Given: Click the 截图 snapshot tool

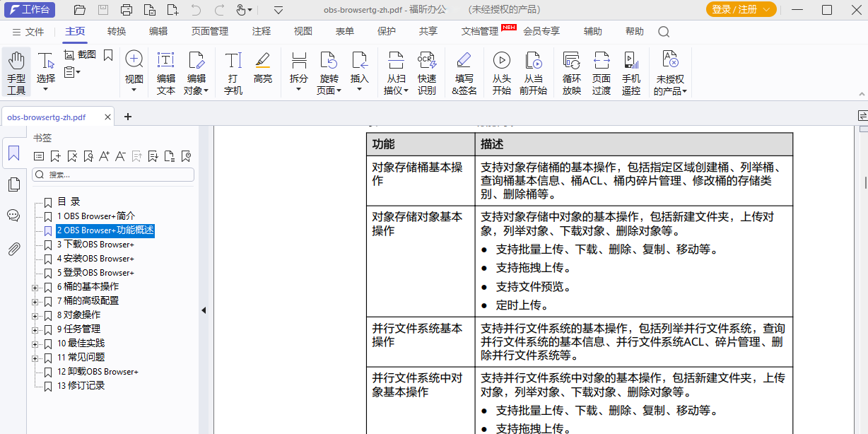Looking at the screenshot, I should [80, 54].
